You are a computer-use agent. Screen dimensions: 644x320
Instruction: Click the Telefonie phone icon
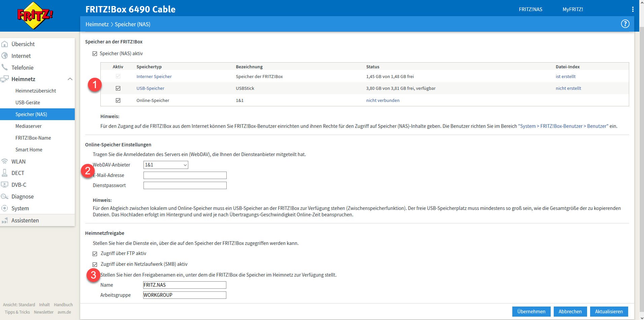[x=5, y=67]
